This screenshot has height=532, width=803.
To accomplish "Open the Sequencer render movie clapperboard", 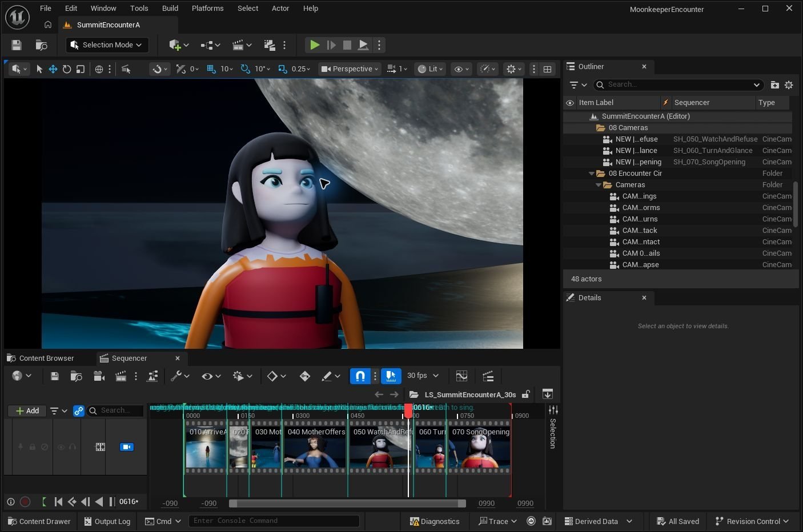I will [x=121, y=376].
